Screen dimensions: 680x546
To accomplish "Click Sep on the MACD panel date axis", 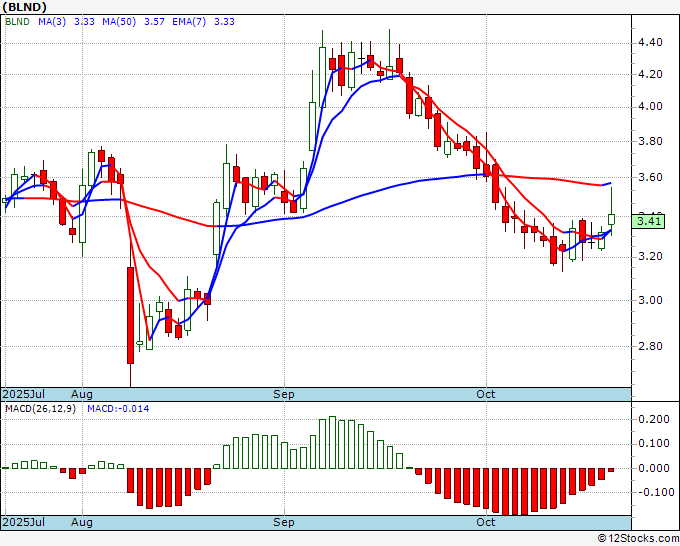I will 284,522.
